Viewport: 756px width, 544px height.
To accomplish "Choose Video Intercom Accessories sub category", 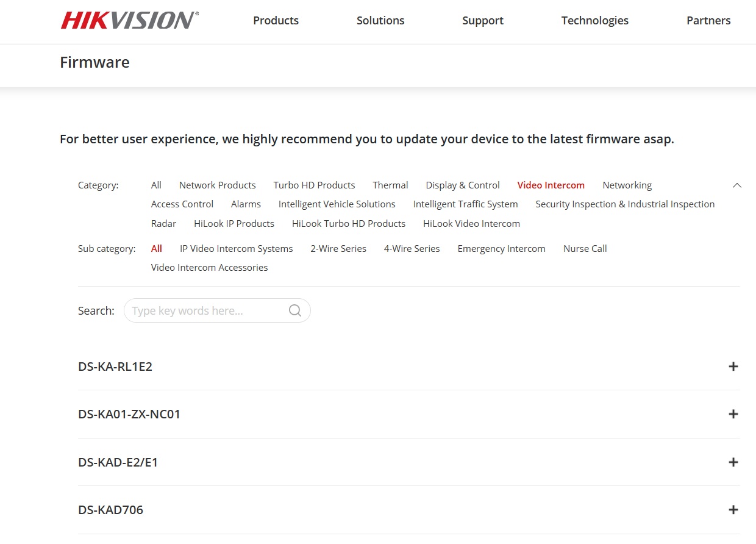I will [x=210, y=268].
